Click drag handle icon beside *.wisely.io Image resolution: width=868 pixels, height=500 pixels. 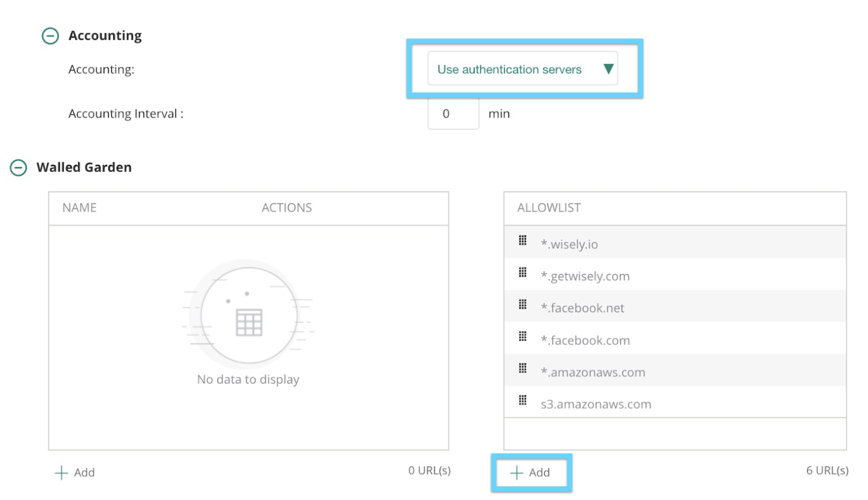(x=522, y=241)
